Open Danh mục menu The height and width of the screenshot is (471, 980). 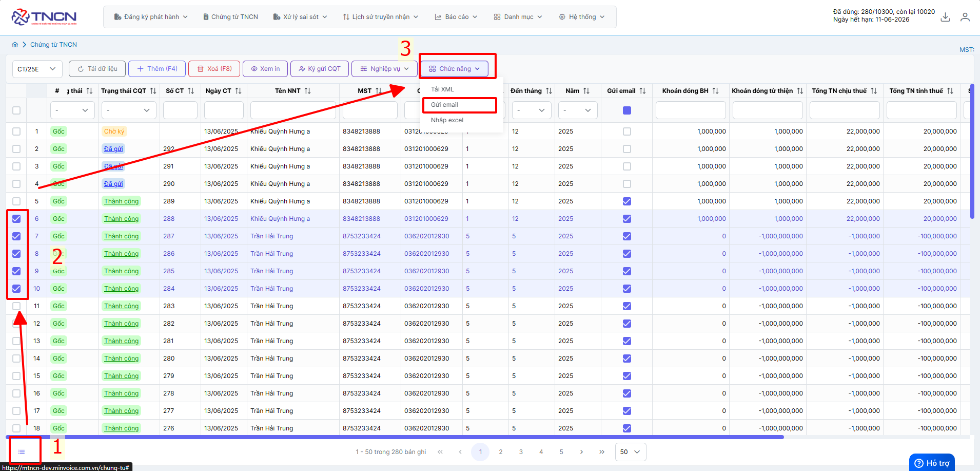[x=518, y=17]
